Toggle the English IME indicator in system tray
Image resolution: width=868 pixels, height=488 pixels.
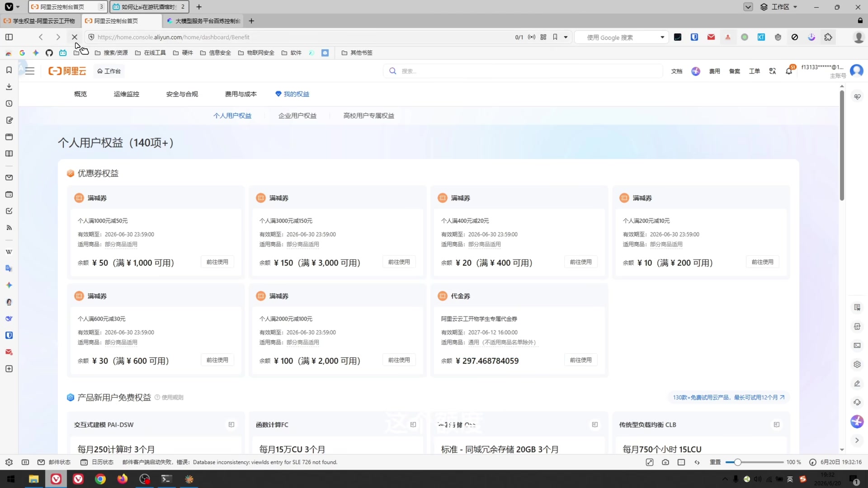click(790, 479)
